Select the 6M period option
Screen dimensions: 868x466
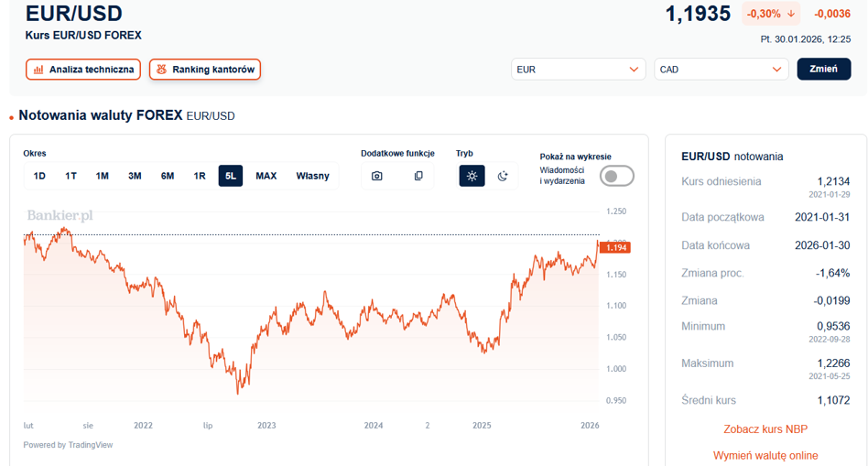click(168, 176)
